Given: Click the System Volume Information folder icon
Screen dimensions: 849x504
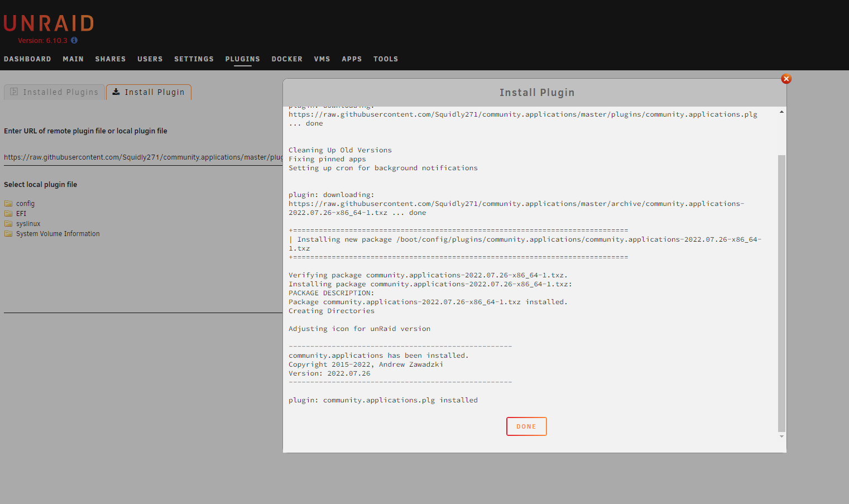Looking at the screenshot, I should [x=8, y=234].
